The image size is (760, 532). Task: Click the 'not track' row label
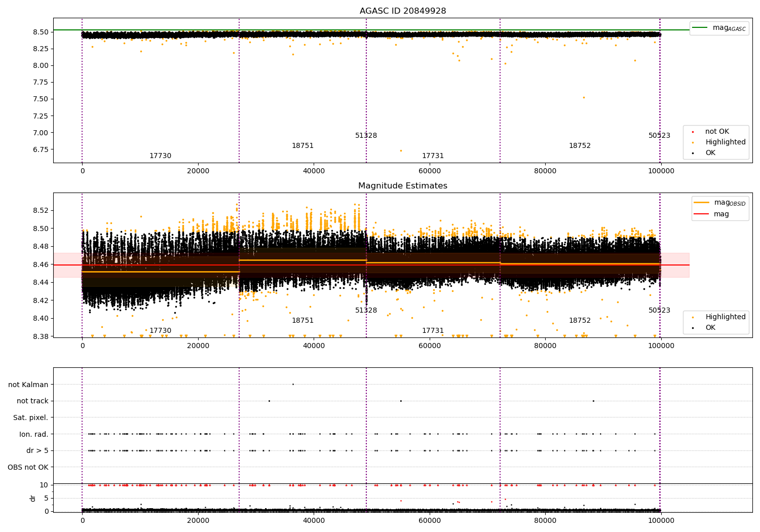[32, 401]
